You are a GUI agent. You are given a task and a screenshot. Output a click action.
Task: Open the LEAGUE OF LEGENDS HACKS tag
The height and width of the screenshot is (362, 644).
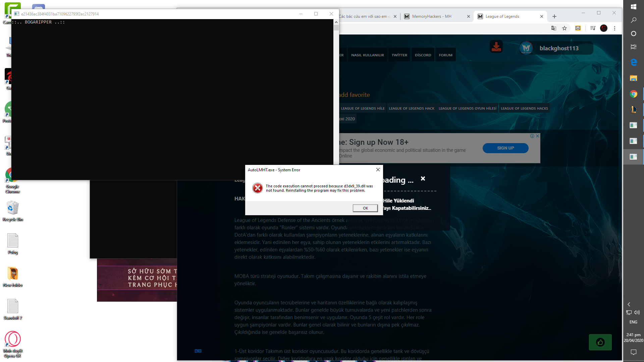524,108
